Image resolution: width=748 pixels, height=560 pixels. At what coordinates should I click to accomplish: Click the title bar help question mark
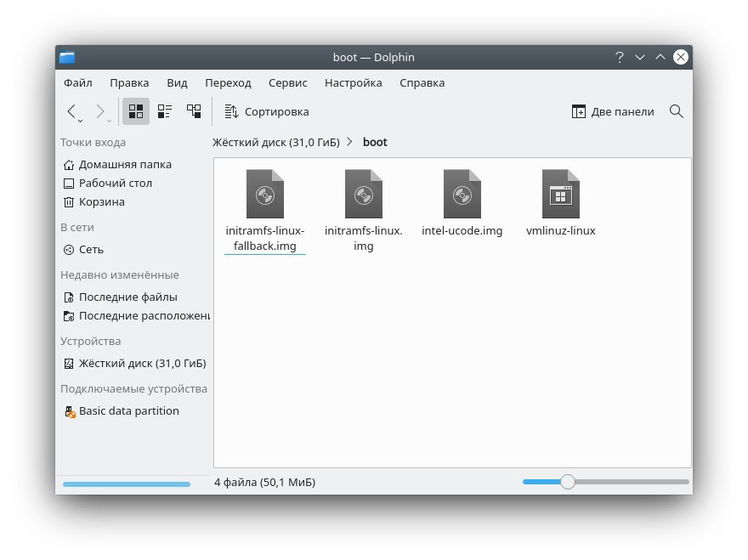(x=619, y=57)
